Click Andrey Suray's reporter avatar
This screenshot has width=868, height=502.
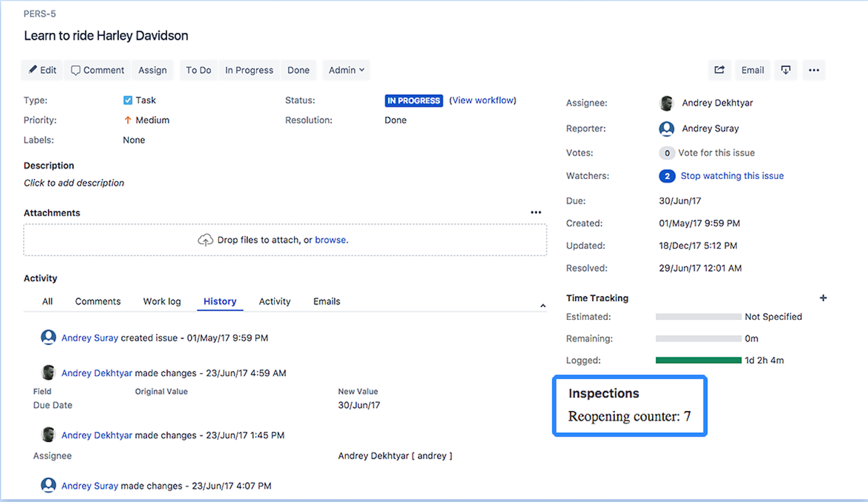click(666, 128)
